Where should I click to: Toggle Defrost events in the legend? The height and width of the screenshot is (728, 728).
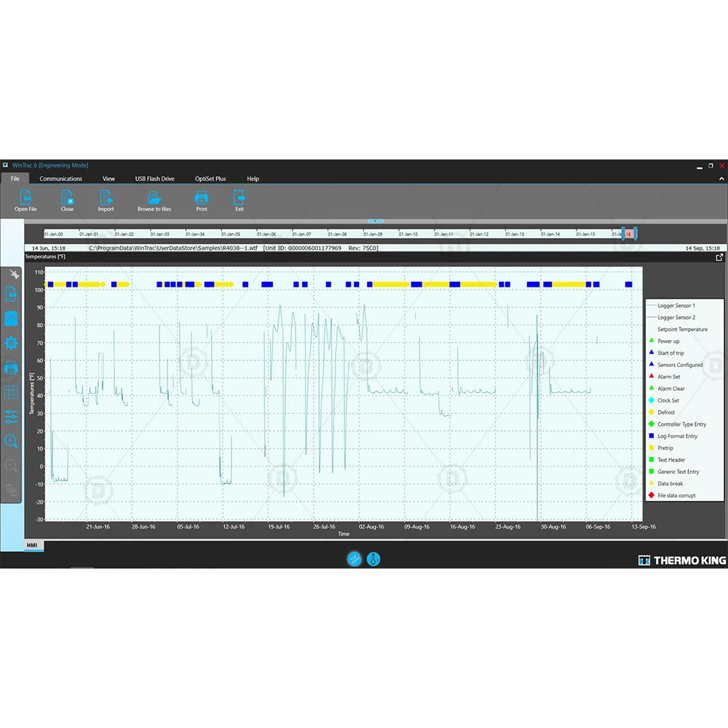665,412
